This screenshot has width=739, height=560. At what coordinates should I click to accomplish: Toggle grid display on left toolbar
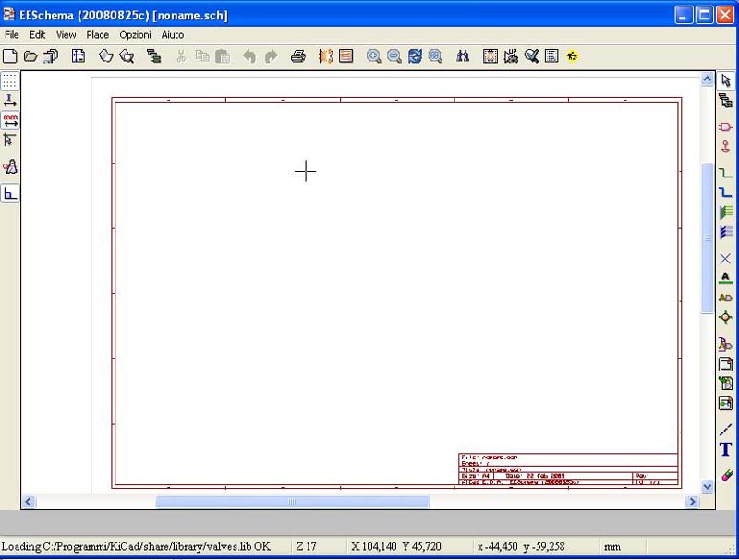point(10,80)
